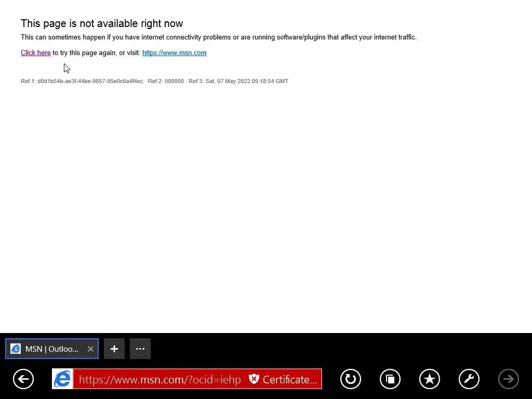The image size is (532, 399).
Task: Close the MSN | Outlook tab
Action: point(90,349)
